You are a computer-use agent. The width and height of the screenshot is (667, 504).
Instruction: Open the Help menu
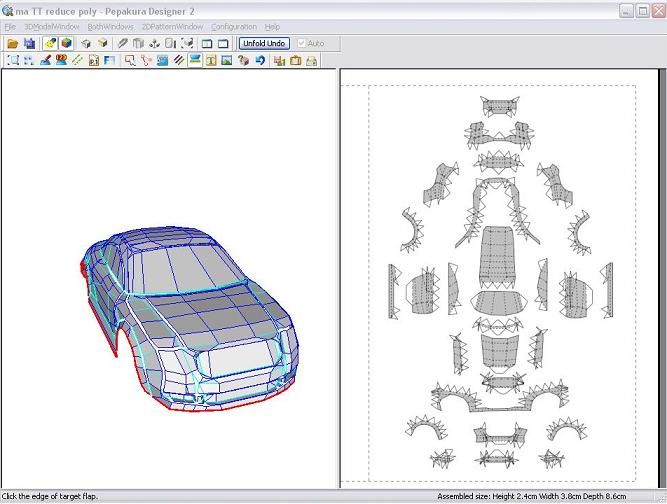(272, 27)
